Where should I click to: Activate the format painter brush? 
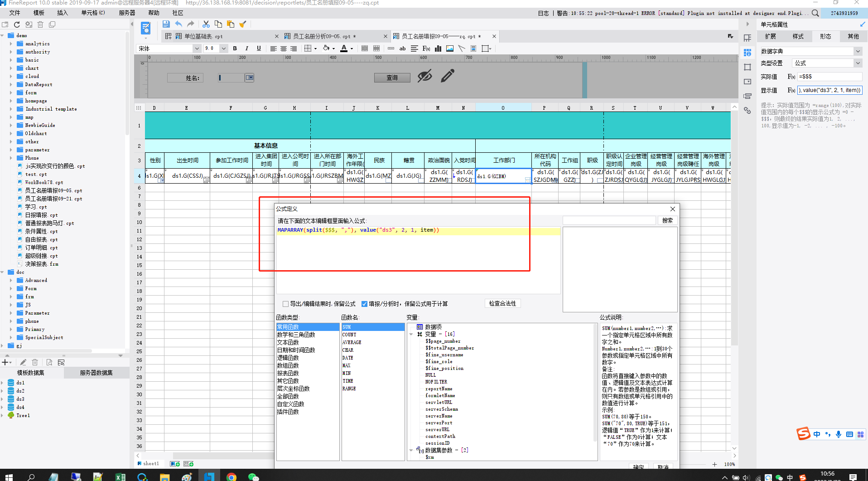pos(243,24)
